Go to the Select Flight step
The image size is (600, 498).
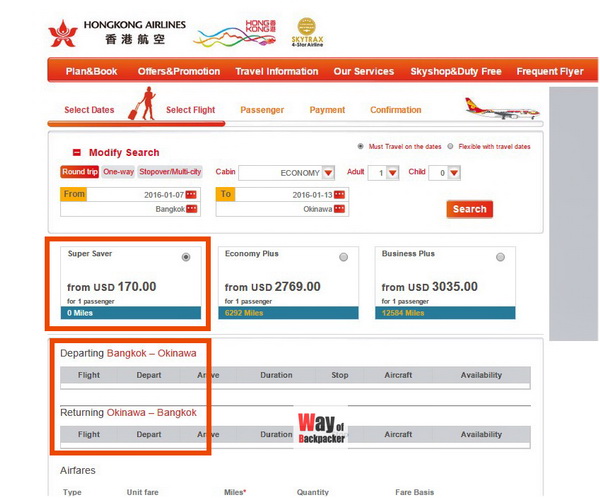pyautogui.click(x=191, y=110)
